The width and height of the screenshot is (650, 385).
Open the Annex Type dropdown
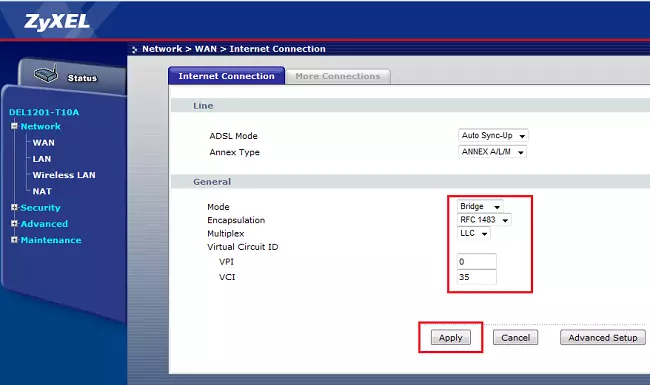click(x=492, y=152)
